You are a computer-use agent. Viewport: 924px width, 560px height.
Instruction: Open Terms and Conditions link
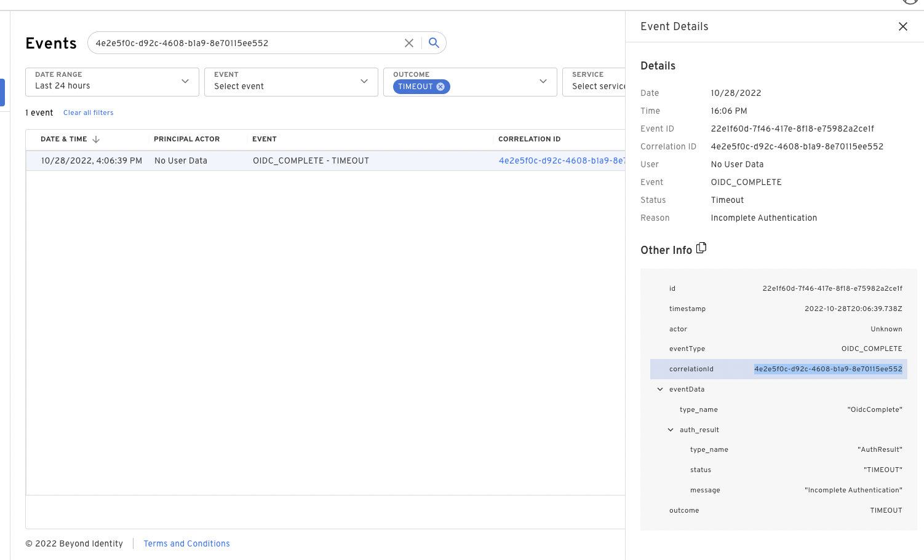pyautogui.click(x=186, y=543)
